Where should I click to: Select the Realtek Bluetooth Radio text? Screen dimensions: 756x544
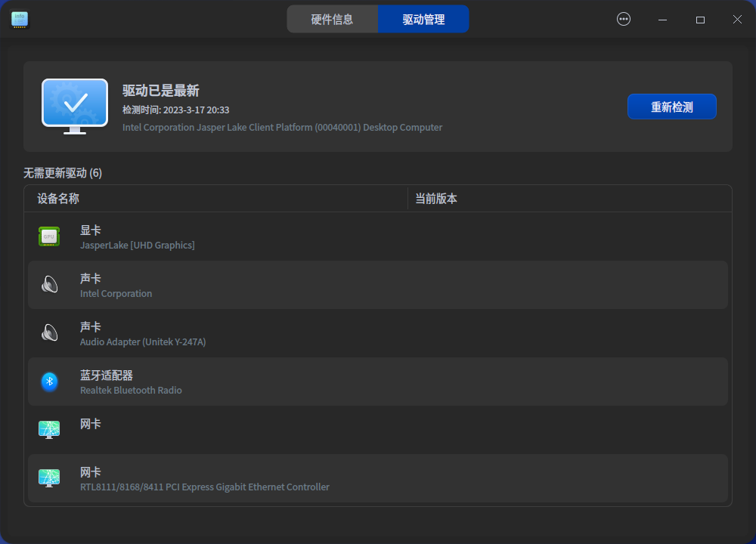(x=131, y=391)
